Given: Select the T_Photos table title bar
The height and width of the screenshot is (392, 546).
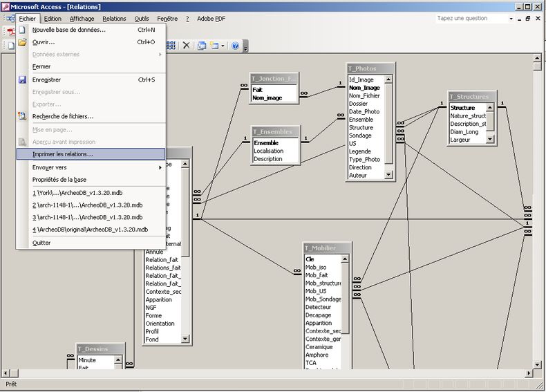Looking at the screenshot, I should (x=370, y=68).
